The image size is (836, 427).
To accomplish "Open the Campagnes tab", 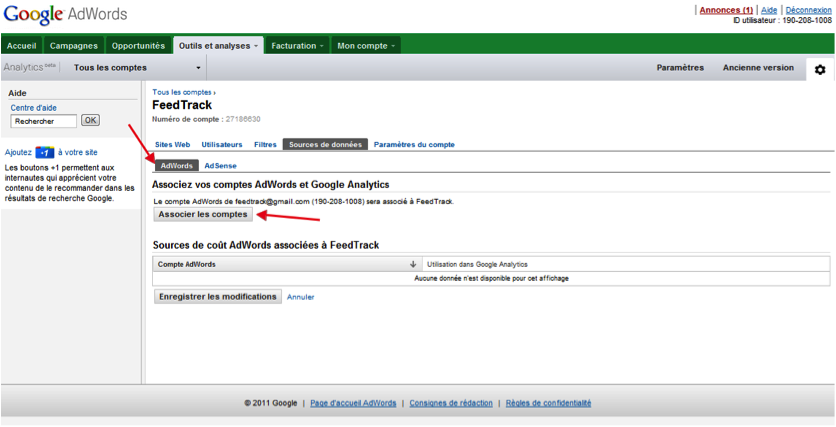I will [x=74, y=46].
